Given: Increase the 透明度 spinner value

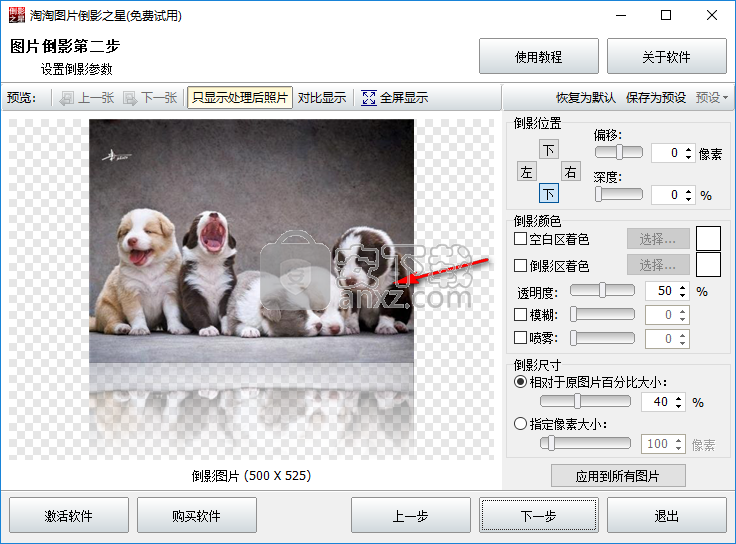Looking at the screenshot, I should tap(682, 287).
